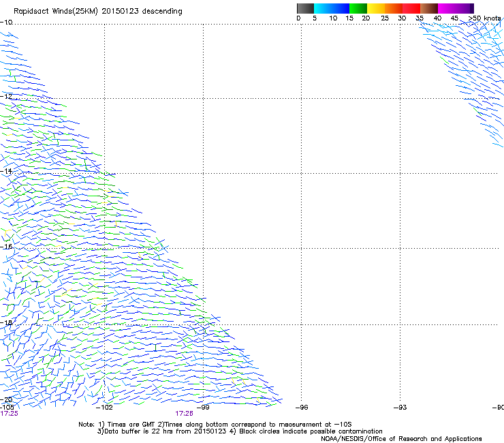The width and height of the screenshot is (504, 443).
Task: Select the brown 35-40 knots color band
Action: coord(429,8)
